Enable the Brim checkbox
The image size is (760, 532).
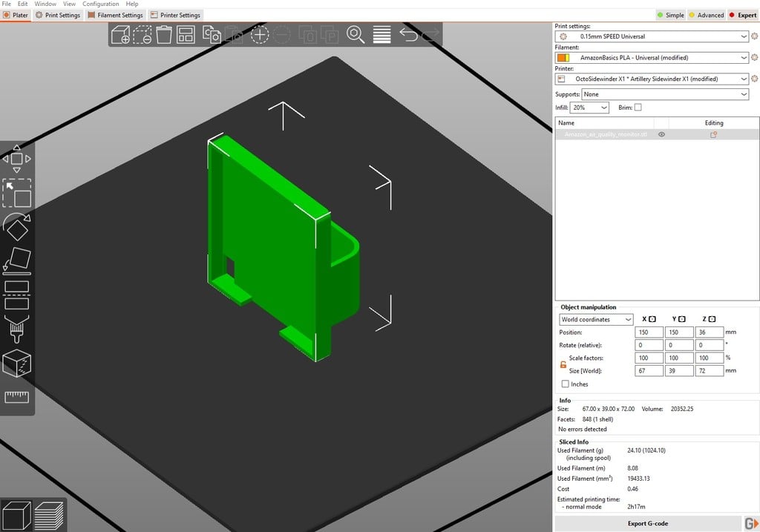[638, 108]
